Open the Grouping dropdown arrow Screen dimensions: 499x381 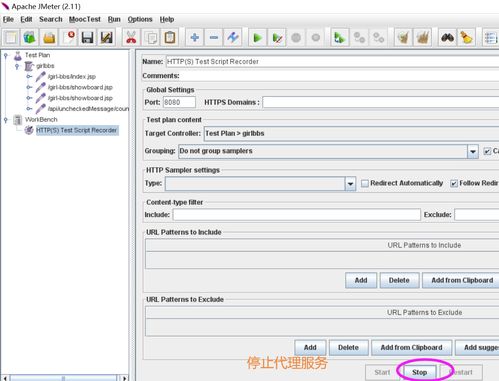[x=473, y=151]
